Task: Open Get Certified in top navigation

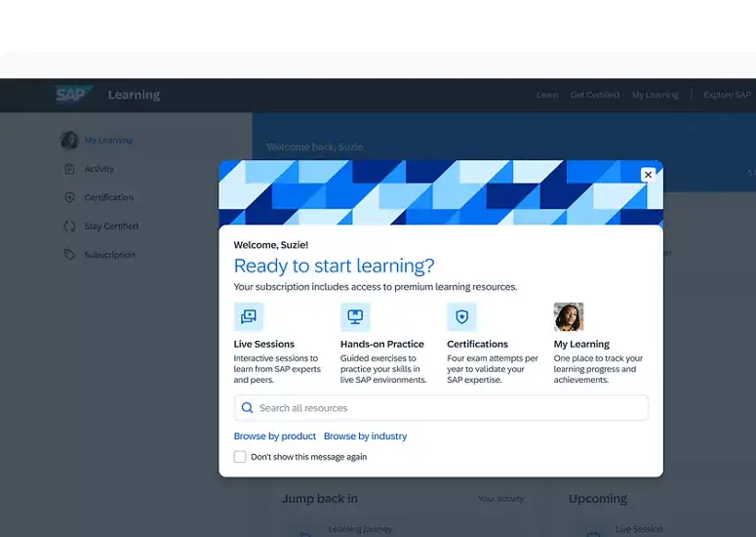Action: pyautogui.click(x=595, y=95)
